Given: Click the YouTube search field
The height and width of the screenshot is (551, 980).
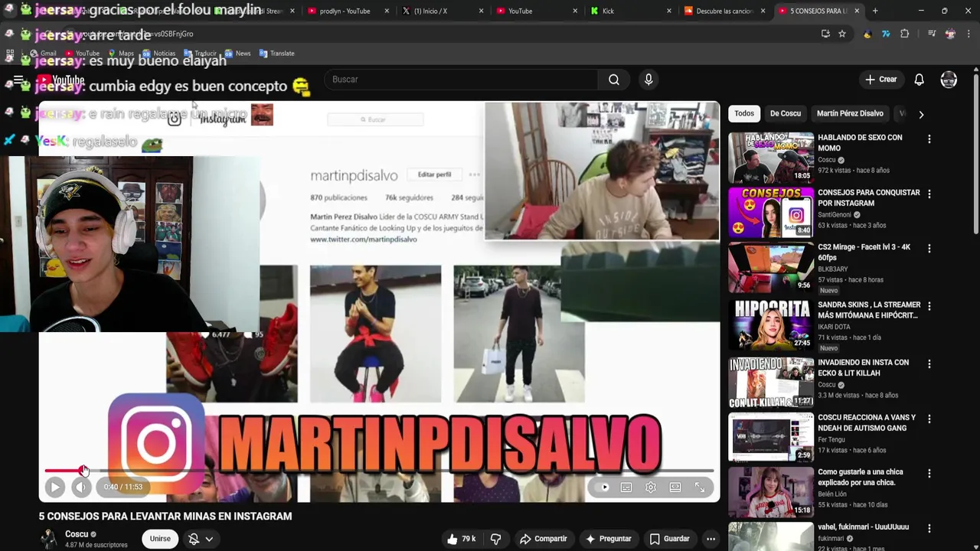Looking at the screenshot, I should click(461, 80).
